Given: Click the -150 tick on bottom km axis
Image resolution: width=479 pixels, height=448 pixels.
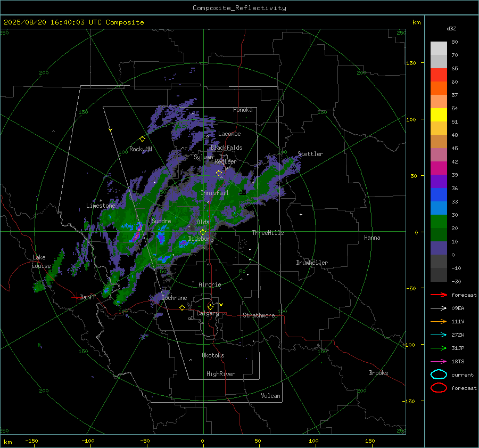Looking at the screenshot, I should pyautogui.click(x=31, y=441).
